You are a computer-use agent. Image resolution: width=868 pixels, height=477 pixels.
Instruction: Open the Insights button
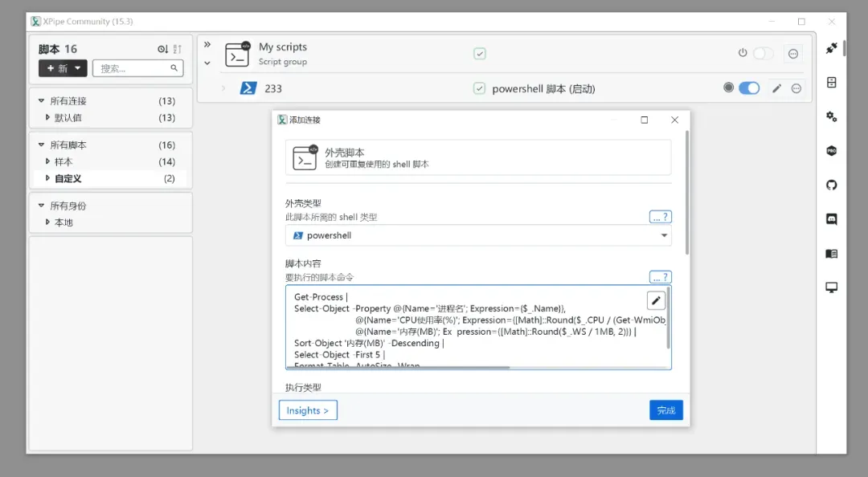tap(308, 410)
